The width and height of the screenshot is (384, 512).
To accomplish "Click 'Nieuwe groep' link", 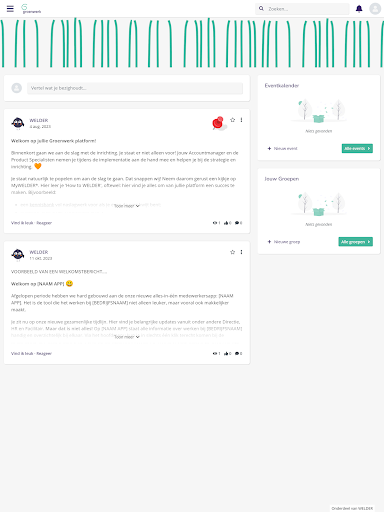I will pos(284,242).
